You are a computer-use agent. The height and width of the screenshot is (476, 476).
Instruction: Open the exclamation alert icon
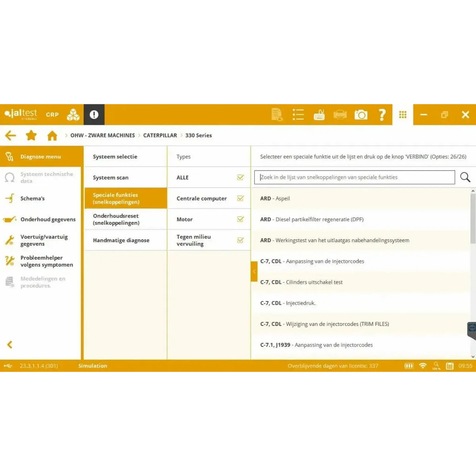tap(94, 114)
